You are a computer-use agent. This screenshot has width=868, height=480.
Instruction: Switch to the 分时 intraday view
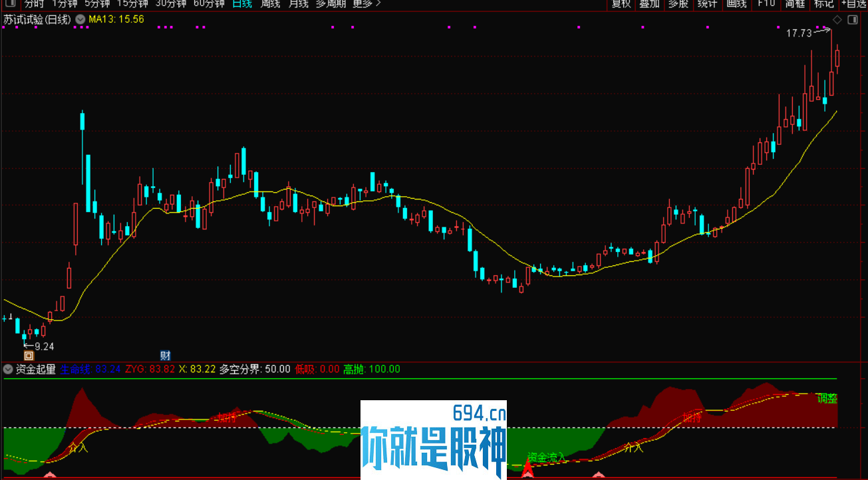(33, 3)
